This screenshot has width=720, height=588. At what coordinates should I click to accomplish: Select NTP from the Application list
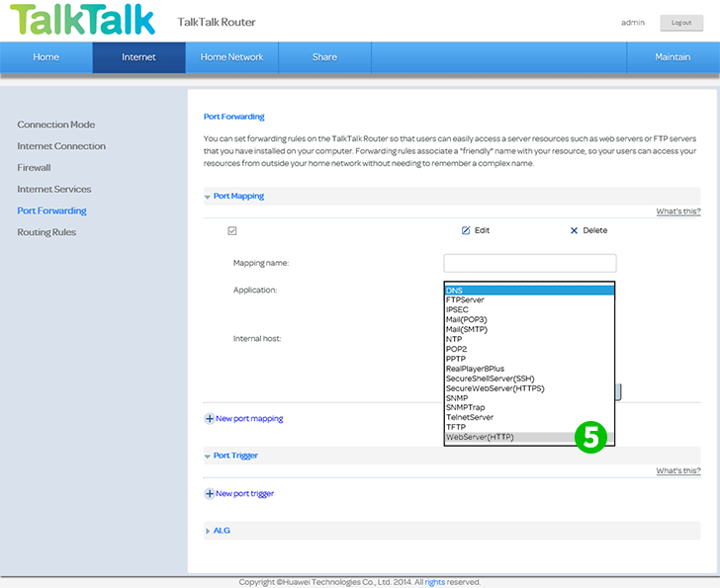[x=529, y=339]
